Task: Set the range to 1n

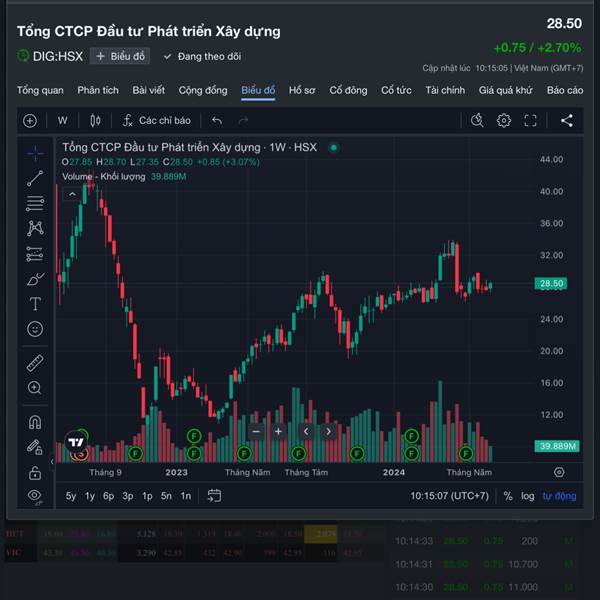Action: point(186,496)
